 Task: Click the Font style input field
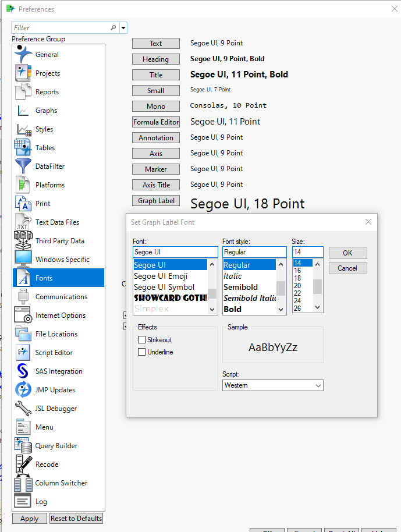(x=254, y=252)
